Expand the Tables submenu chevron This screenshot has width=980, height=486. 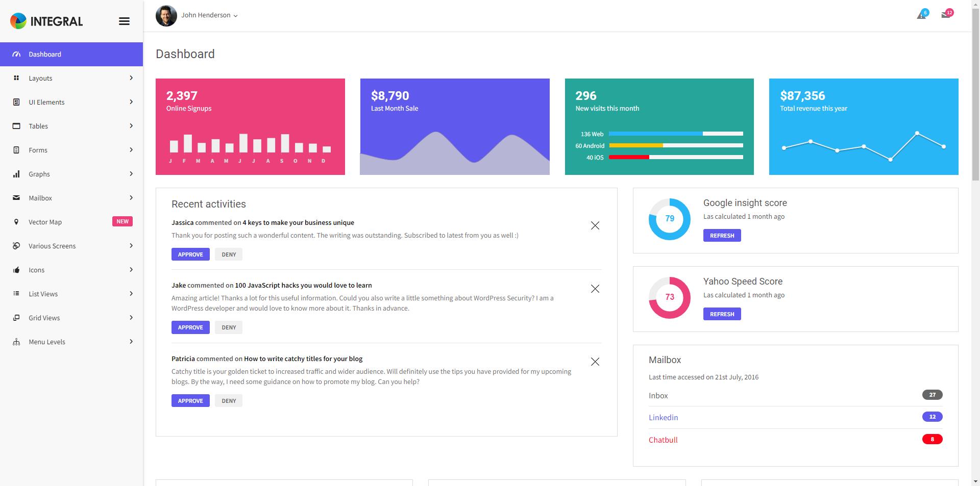point(131,126)
